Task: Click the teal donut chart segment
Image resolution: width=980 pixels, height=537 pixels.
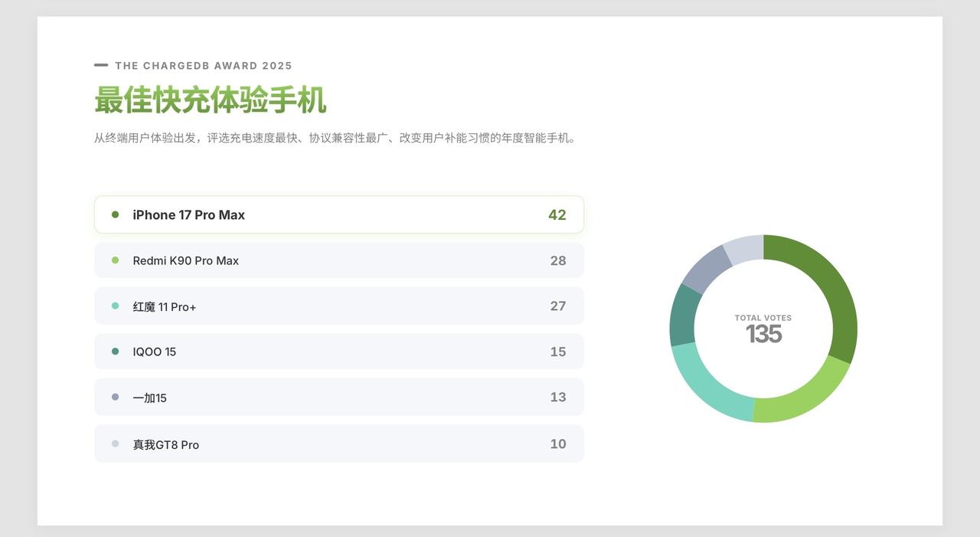Action: pos(682,316)
